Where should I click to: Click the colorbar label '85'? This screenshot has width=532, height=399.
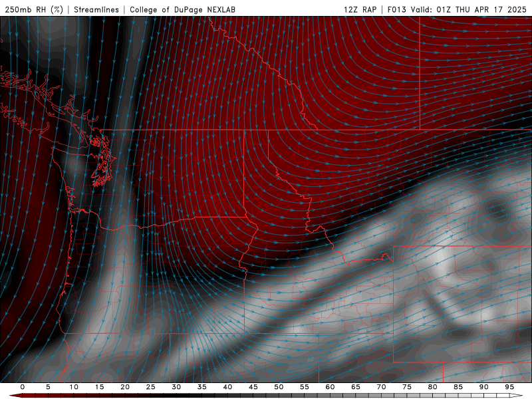coord(458,387)
